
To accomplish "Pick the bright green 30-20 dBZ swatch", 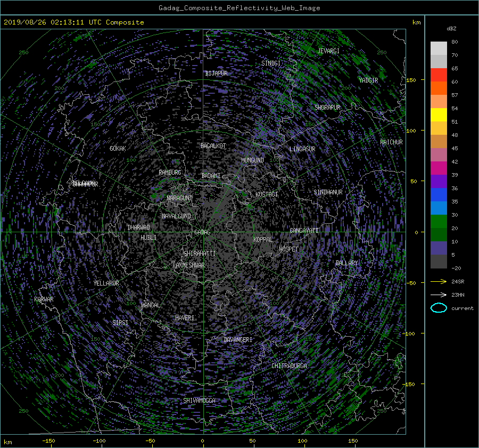I will coord(439,222).
